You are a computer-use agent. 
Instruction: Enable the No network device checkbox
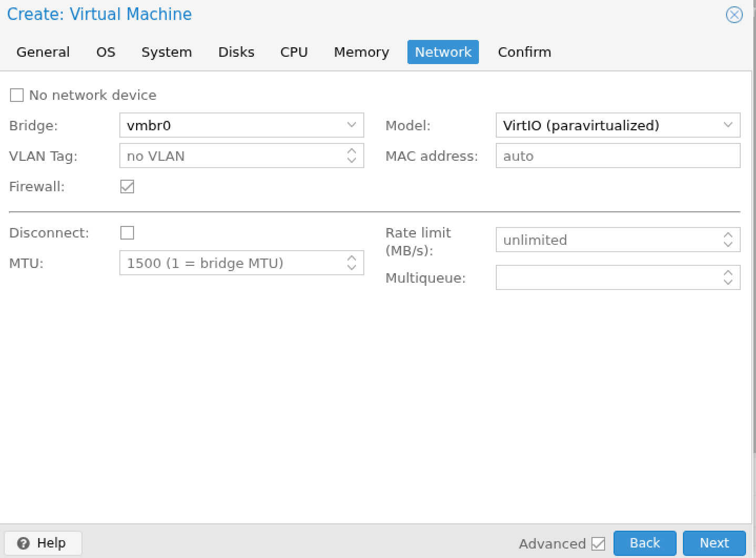17,95
